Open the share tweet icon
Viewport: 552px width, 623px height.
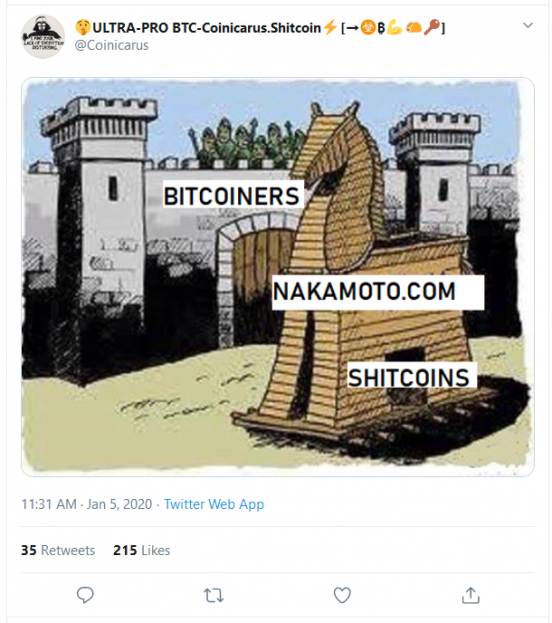pyautogui.click(x=471, y=595)
